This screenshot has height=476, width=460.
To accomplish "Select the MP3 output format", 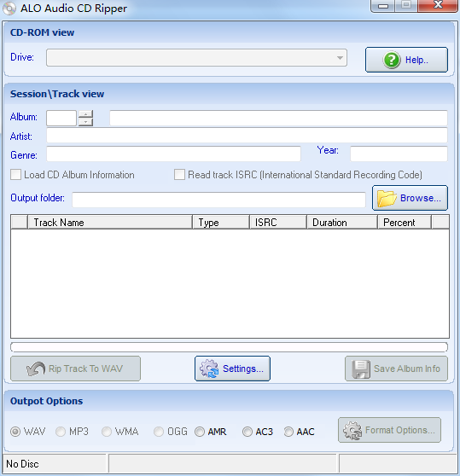I will [x=61, y=432].
